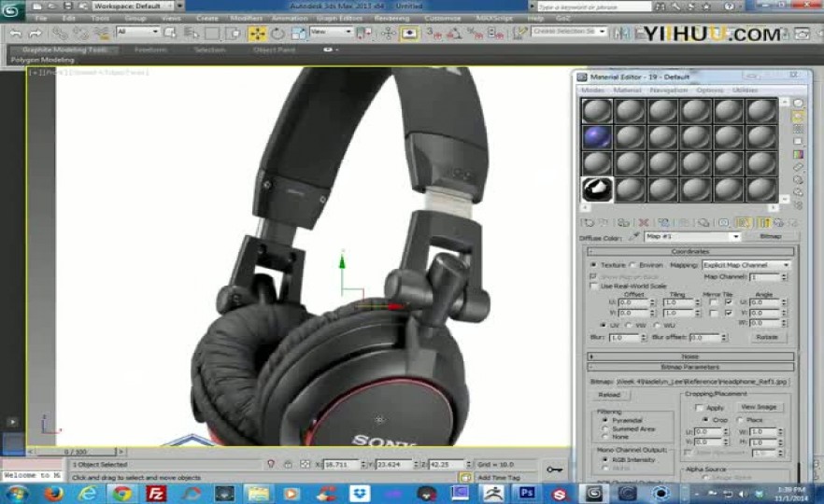Click the colorful Video Color Check icon
The width and height of the screenshot is (824, 504).
point(798,154)
